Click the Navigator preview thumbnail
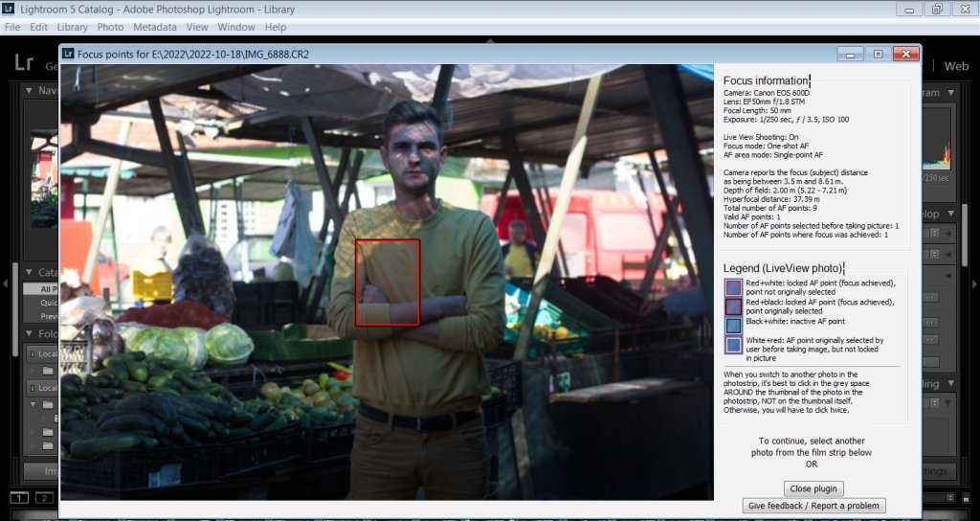This screenshot has height=521, width=980. pyautogui.click(x=45, y=178)
